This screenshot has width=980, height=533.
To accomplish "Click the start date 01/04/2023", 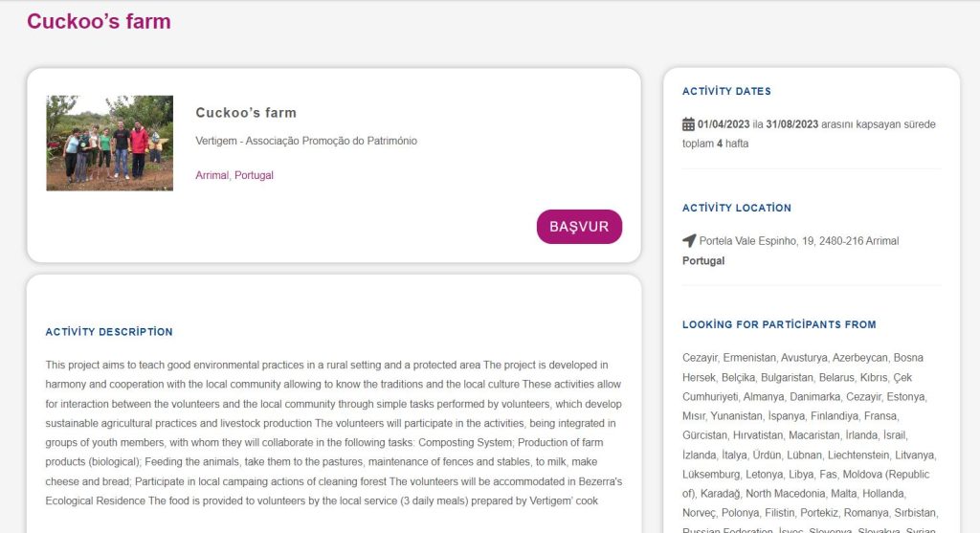I will 724,124.
